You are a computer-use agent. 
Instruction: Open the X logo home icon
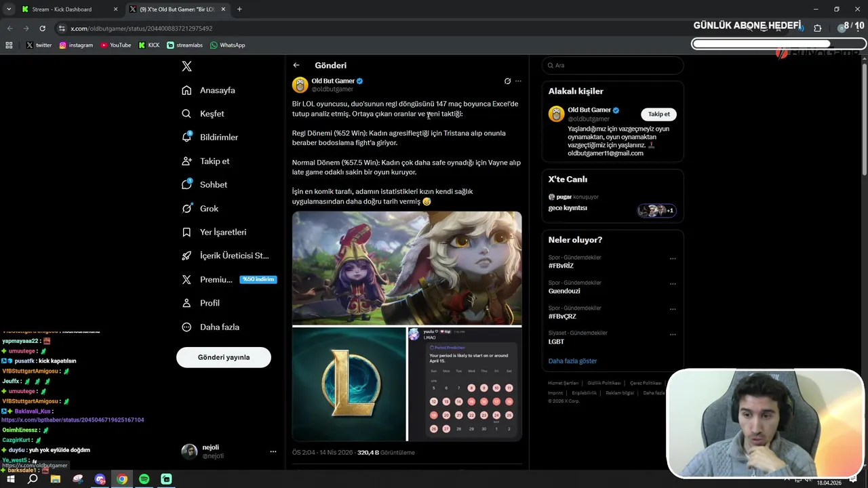[x=187, y=66]
